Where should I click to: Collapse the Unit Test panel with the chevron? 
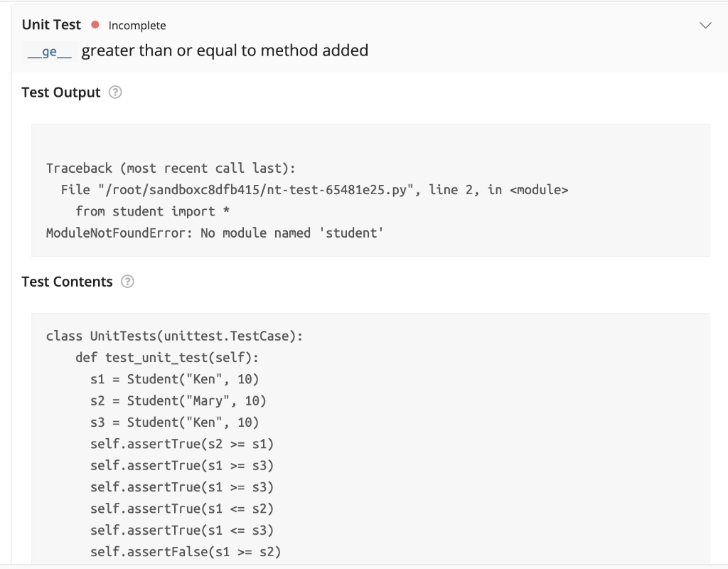click(705, 25)
